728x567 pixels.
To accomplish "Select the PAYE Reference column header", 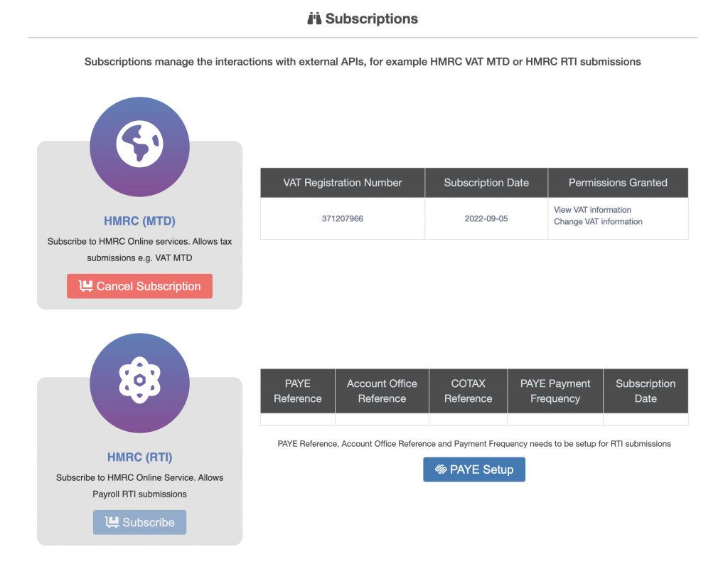I will (x=297, y=391).
